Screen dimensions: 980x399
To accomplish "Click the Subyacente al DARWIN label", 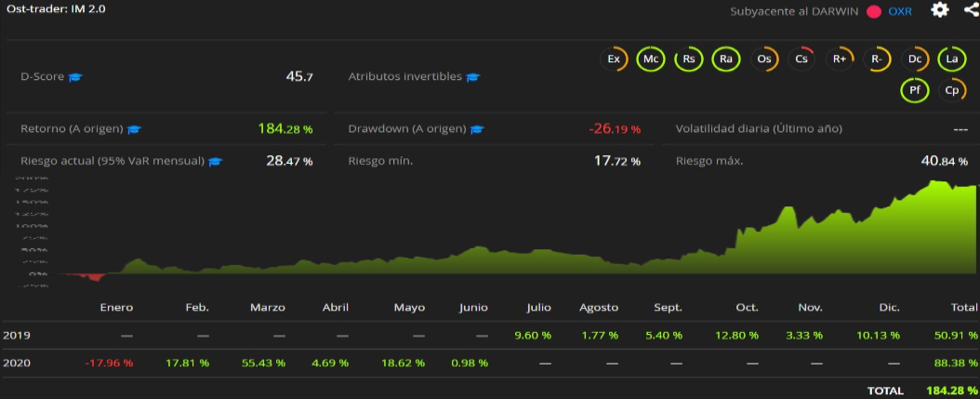I will pyautogui.click(x=794, y=12).
